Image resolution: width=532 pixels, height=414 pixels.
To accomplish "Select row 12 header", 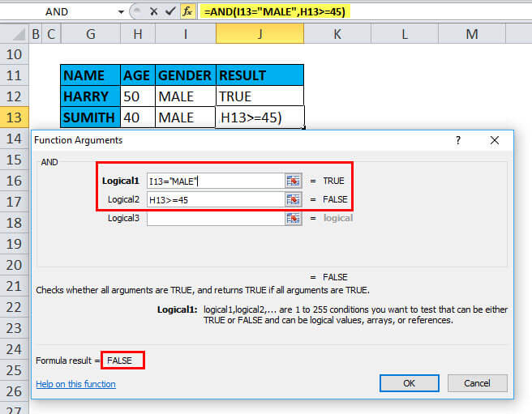I will [x=15, y=96].
